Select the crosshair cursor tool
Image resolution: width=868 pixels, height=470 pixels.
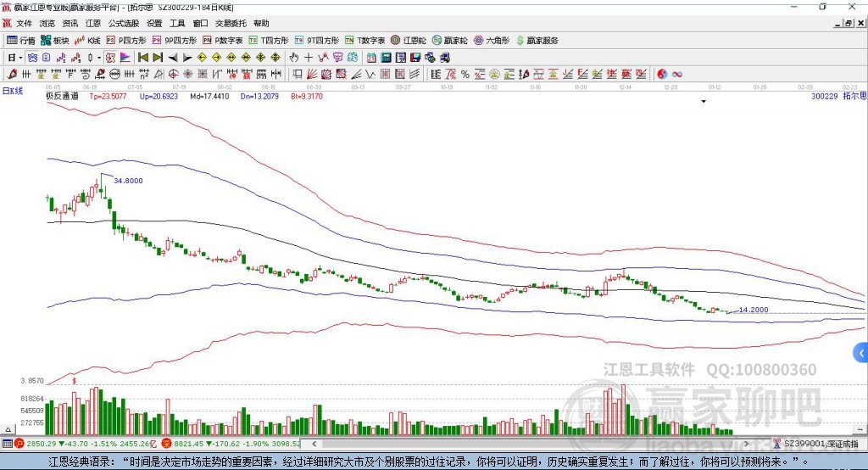(x=309, y=57)
